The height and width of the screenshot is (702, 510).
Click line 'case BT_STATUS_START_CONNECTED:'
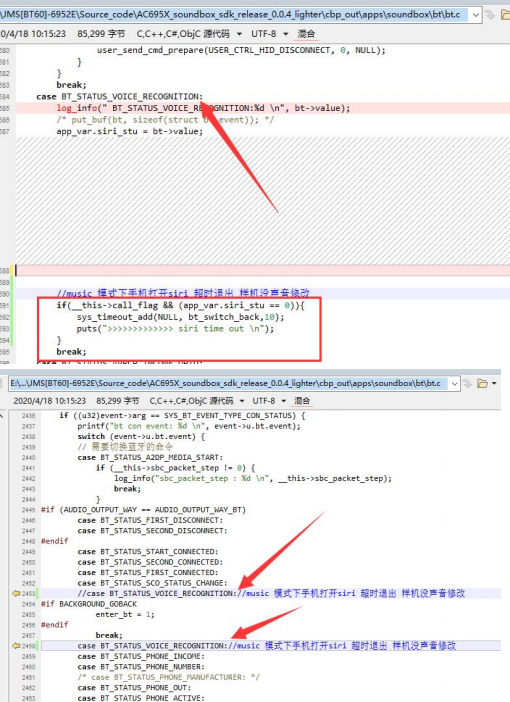[148, 552]
